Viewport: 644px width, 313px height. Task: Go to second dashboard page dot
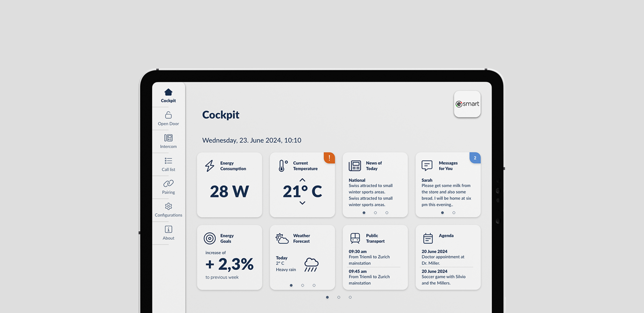pyautogui.click(x=339, y=297)
